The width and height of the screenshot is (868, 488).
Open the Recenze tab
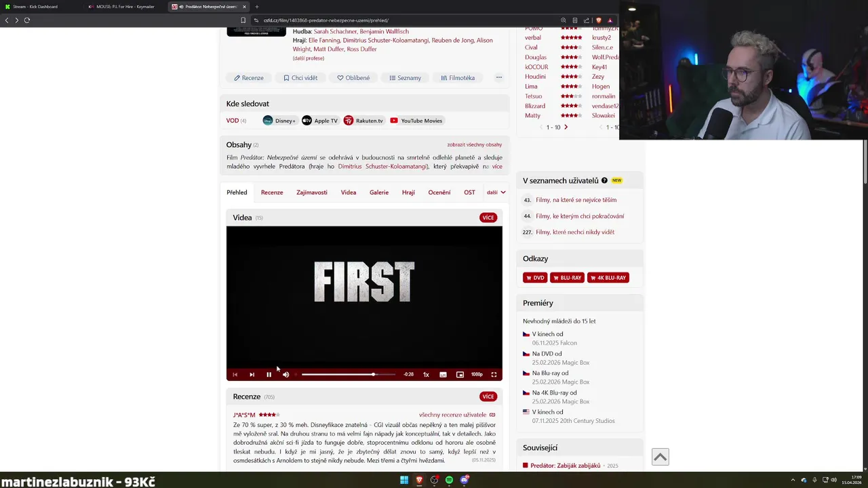pyautogui.click(x=272, y=192)
